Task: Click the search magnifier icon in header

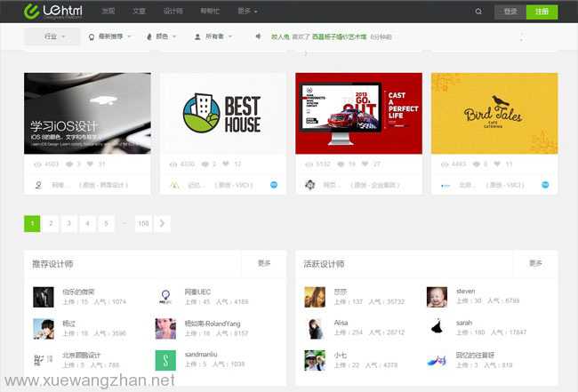Action: click(x=478, y=12)
